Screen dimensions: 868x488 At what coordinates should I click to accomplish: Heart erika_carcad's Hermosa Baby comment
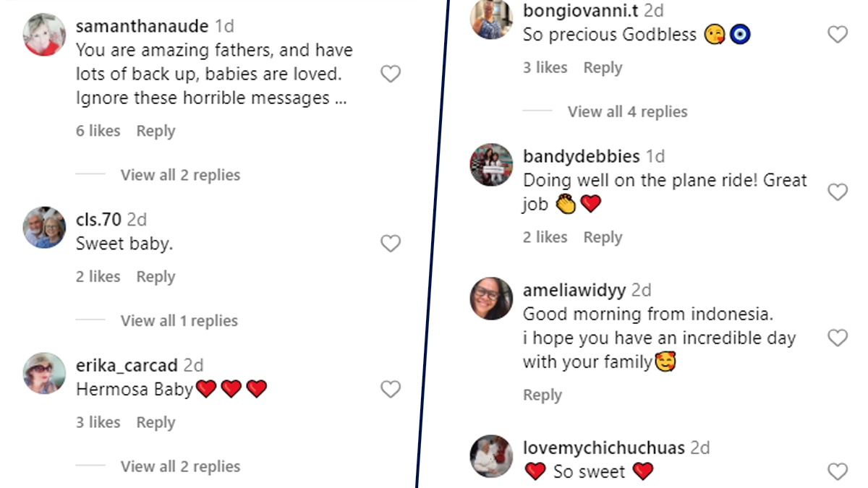click(x=391, y=390)
